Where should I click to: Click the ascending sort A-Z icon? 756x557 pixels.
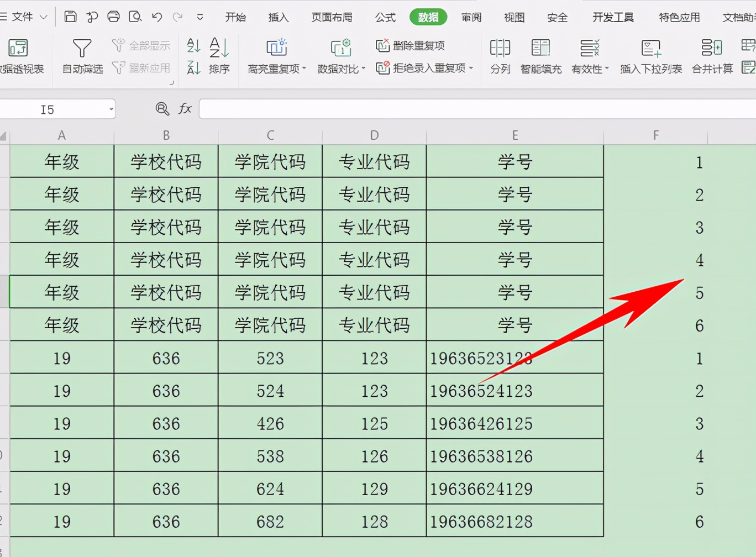click(193, 45)
